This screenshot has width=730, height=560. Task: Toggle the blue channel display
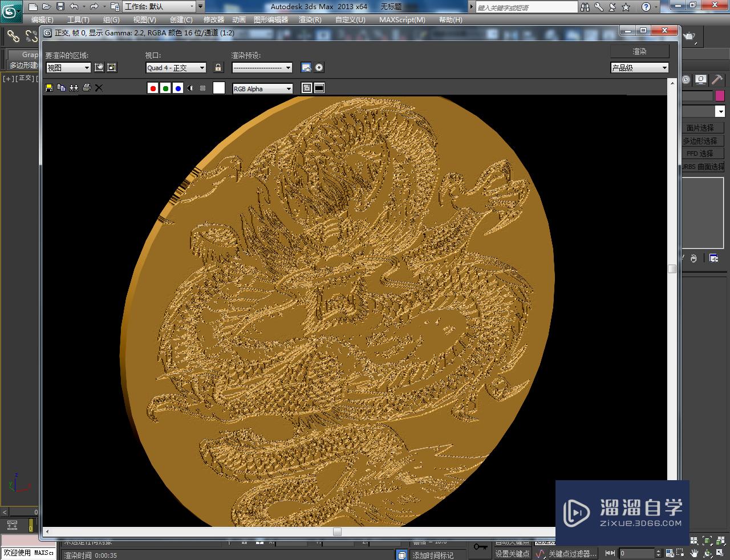pyautogui.click(x=178, y=88)
